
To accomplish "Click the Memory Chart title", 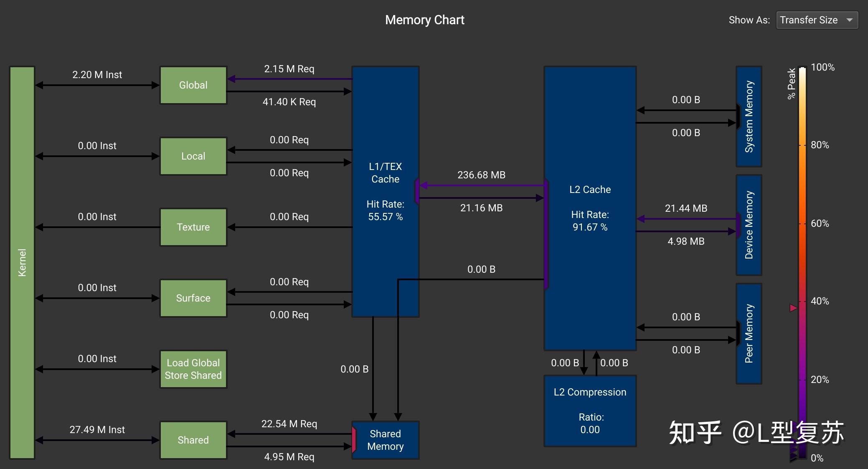I will pyautogui.click(x=424, y=20).
